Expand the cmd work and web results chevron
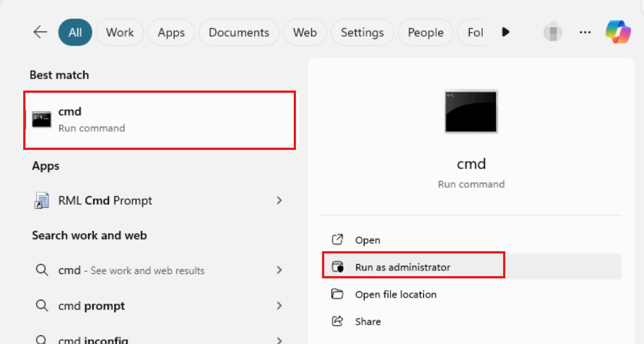Image resolution: width=644 pixels, height=344 pixels. (x=280, y=270)
